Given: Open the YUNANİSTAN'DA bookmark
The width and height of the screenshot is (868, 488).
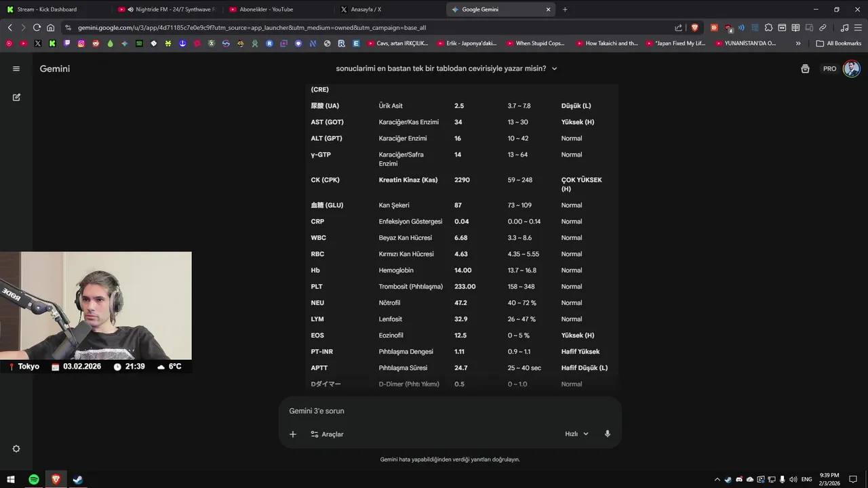Looking at the screenshot, I should coord(745,43).
